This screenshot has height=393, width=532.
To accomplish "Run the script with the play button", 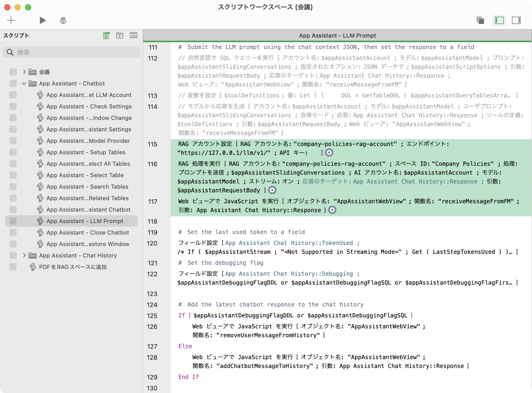I will pyautogui.click(x=43, y=20).
